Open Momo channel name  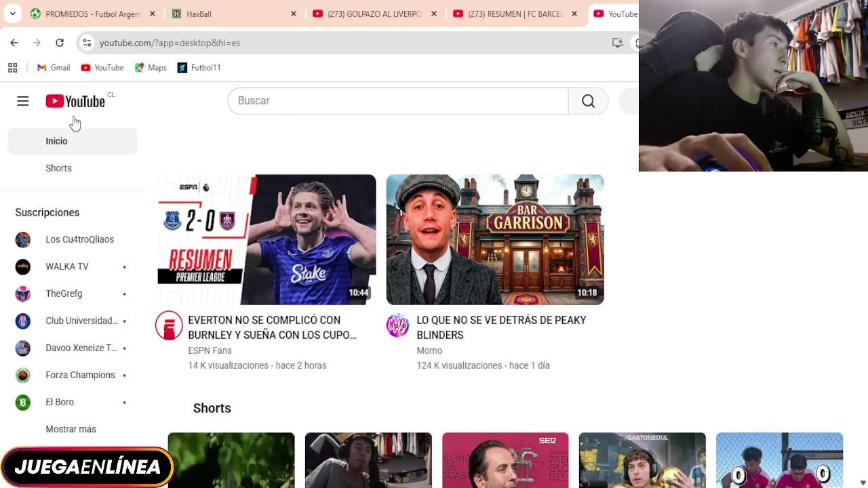click(429, 350)
